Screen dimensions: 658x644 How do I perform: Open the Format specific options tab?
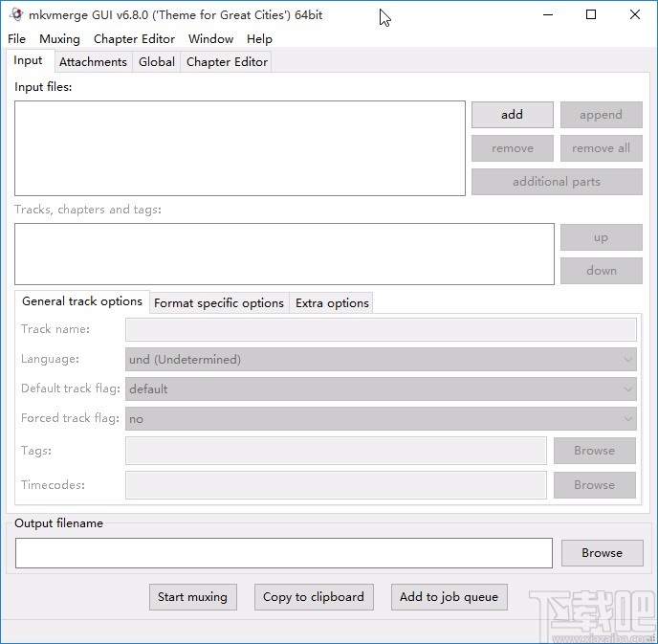[219, 303]
